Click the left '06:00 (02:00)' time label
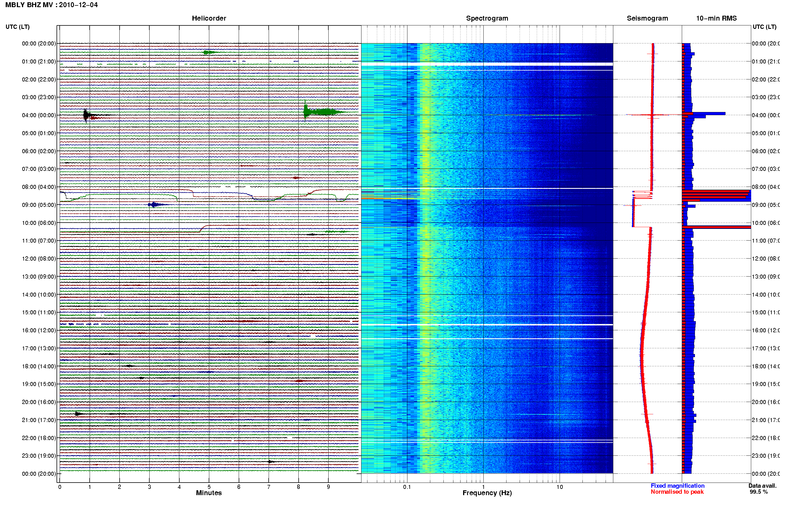Viewport: 812px width, 508px height. pyautogui.click(x=39, y=151)
